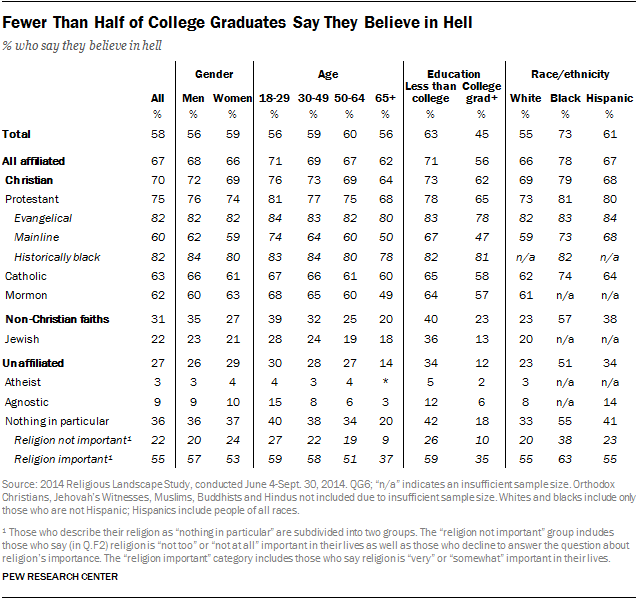Click the 'Jewish' row label

(21, 341)
